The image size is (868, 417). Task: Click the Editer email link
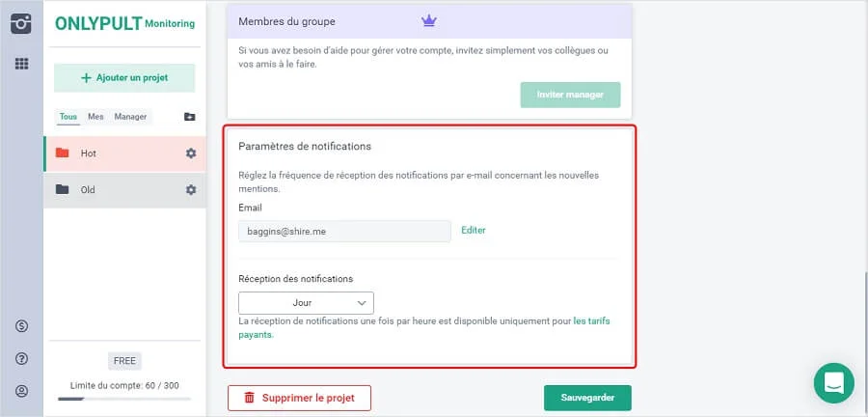474,231
